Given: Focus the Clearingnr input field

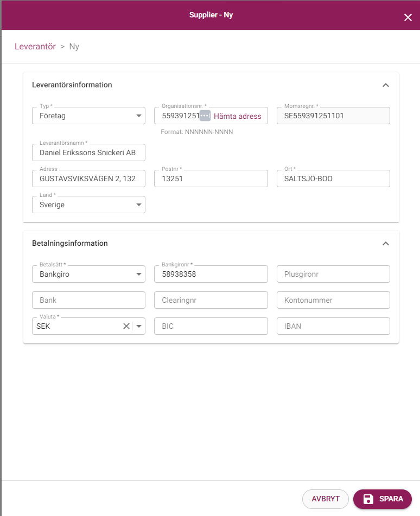Looking at the screenshot, I should point(211,300).
